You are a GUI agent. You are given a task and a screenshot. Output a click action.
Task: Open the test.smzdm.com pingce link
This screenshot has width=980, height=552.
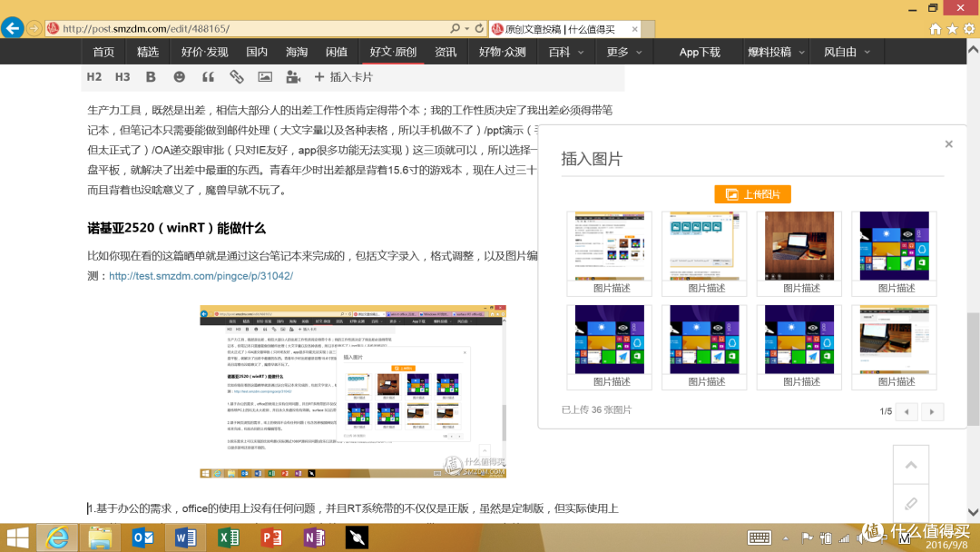click(x=201, y=276)
